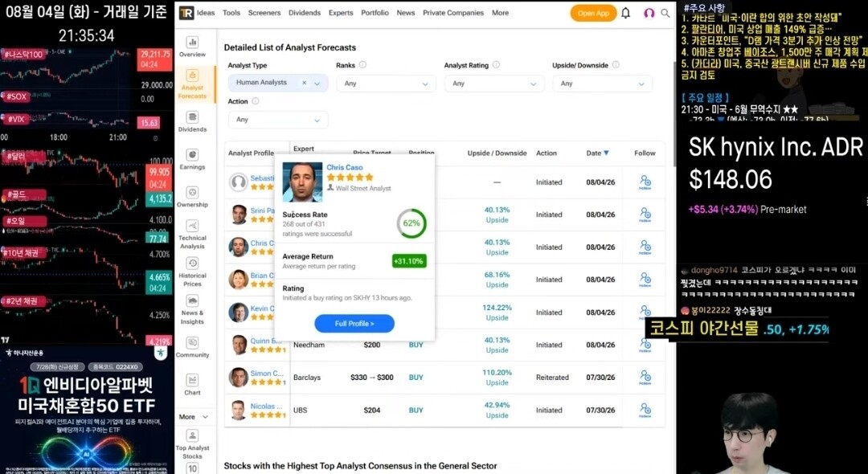The image size is (868, 474).
Task: Open the News top menu
Action: click(x=406, y=13)
